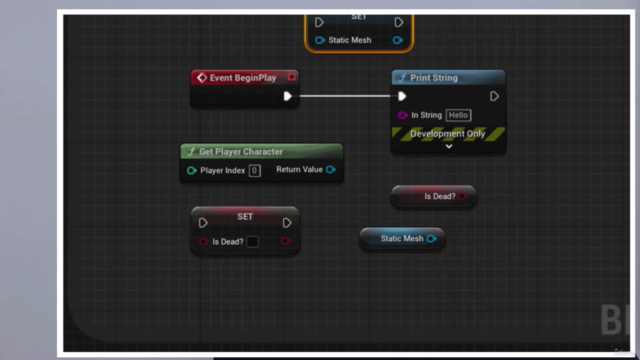This screenshot has width=640, height=360.
Task: Click Print String input execution pin
Action: coord(402,96)
